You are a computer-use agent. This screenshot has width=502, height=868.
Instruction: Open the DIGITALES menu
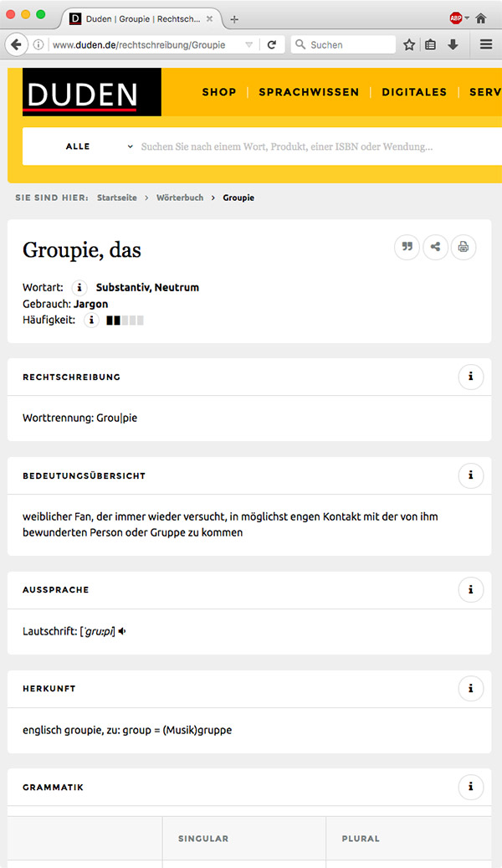[414, 92]
